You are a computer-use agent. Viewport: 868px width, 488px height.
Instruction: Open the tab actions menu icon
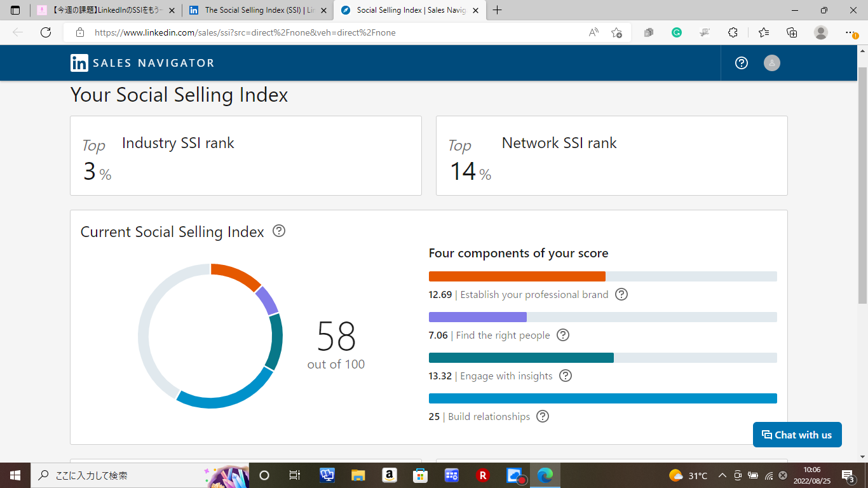(15, 10)
